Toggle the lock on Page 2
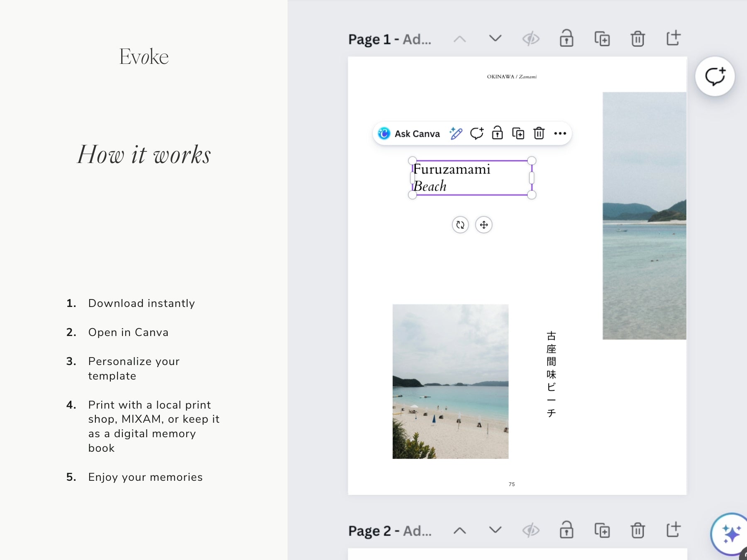The height and width of the screenshot is (560, 747). [566, 531]
